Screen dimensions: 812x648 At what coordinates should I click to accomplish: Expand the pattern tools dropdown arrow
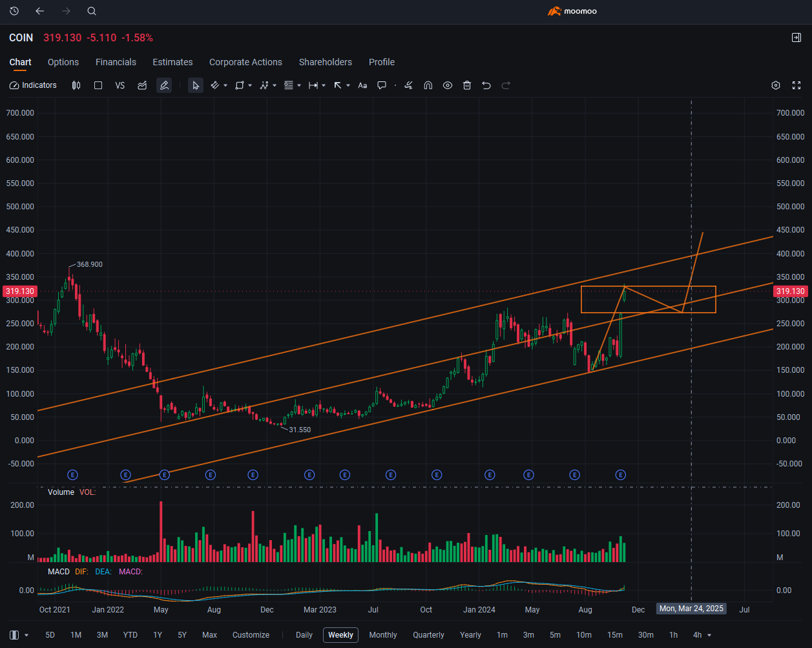coord(275,85)
